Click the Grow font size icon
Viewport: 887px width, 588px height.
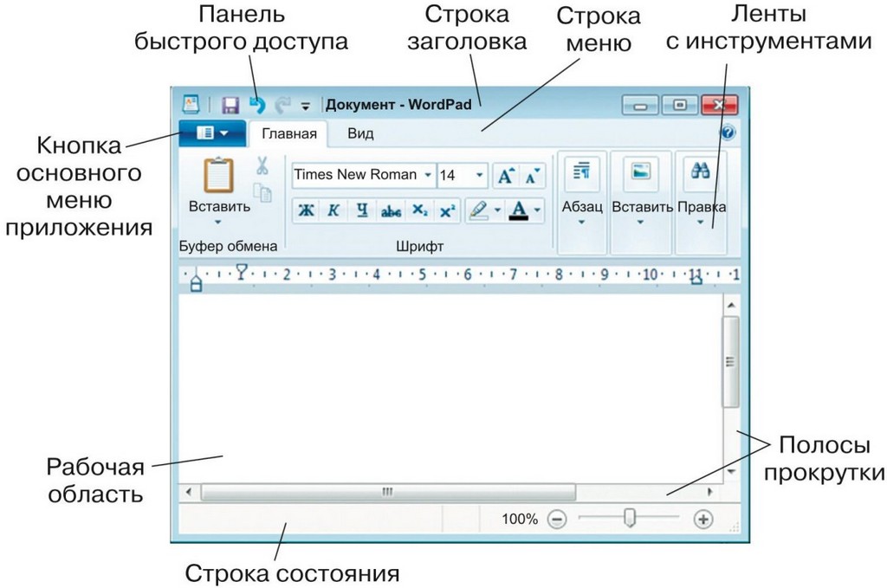[x=505, y=176]
